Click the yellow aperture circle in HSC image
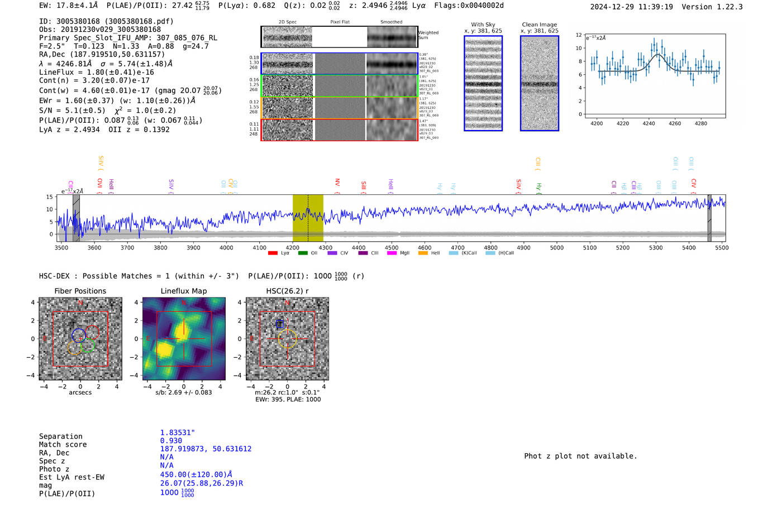This screenshot has height=532, width=782. point(287,339)
